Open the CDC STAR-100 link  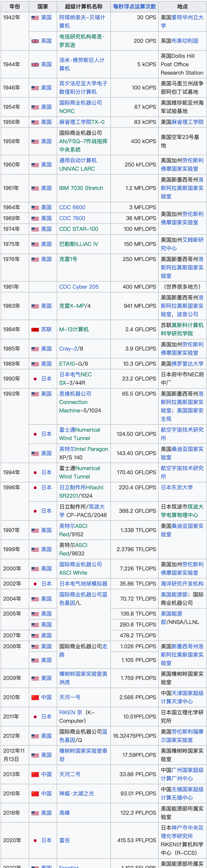point(79,229)
